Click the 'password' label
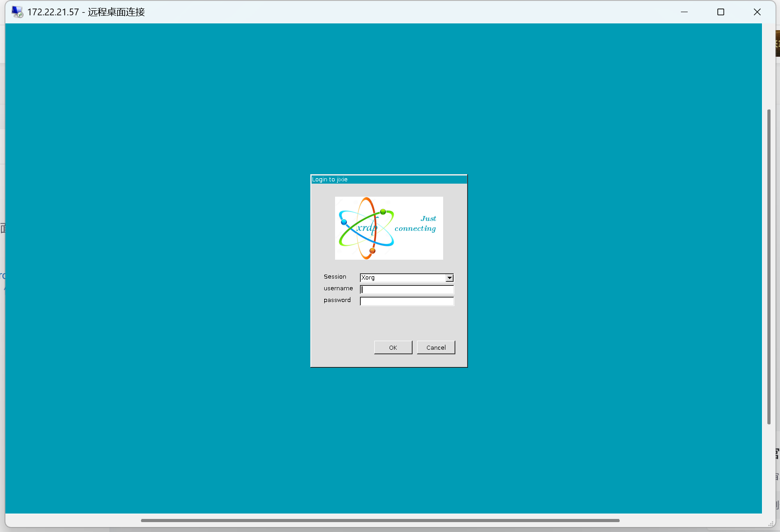 pyautogui.click(x=337, y=300)
